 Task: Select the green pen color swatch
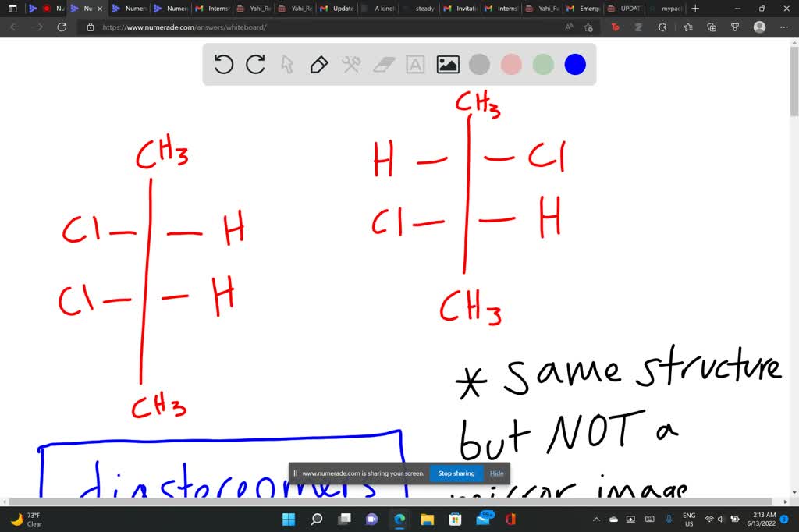(542, 65)
